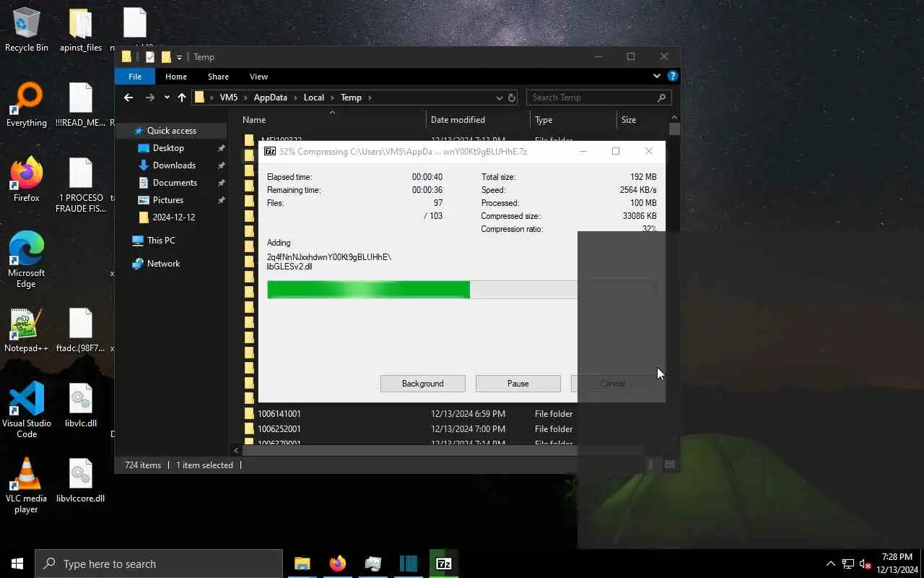924x578 pixels.
Task: Open the taskbar clock and date
Action: coord(896,564)
